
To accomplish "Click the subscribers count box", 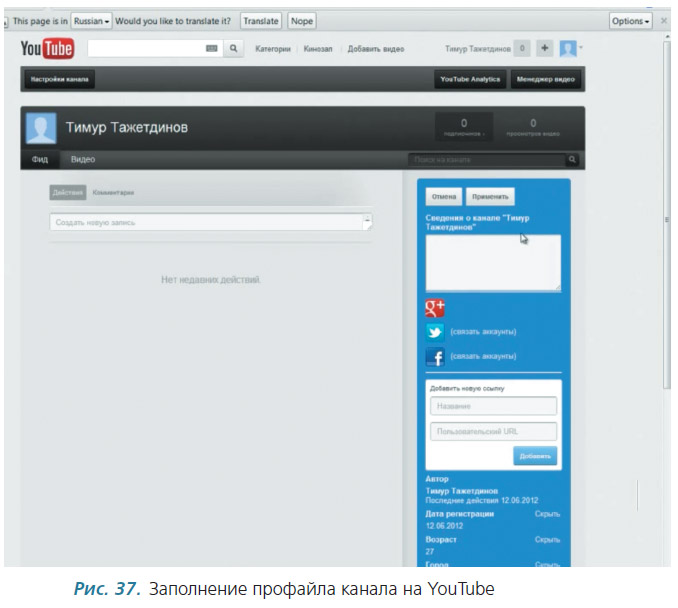I will (464, 127).
